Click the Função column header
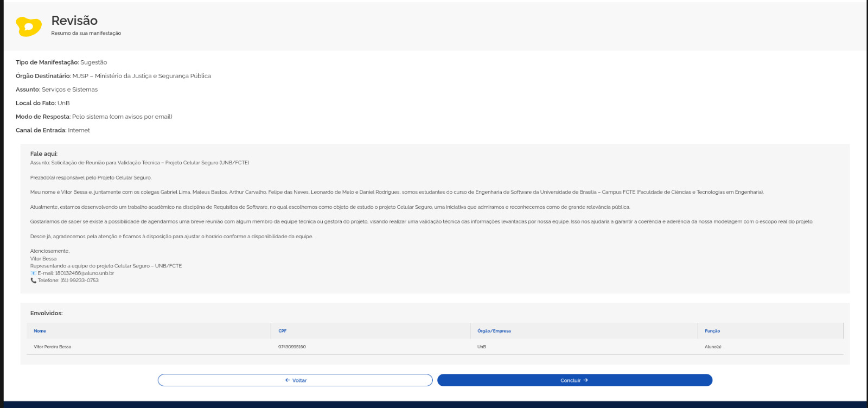The width and height of the screenshot is (868, 408). [x=712, y=331]
